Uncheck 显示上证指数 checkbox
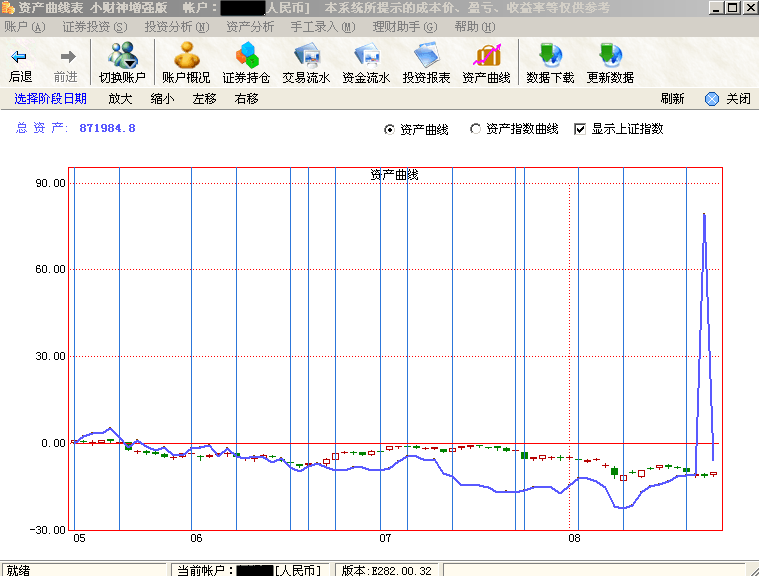This screenshot has height=576, width=759. click(580, 129)
